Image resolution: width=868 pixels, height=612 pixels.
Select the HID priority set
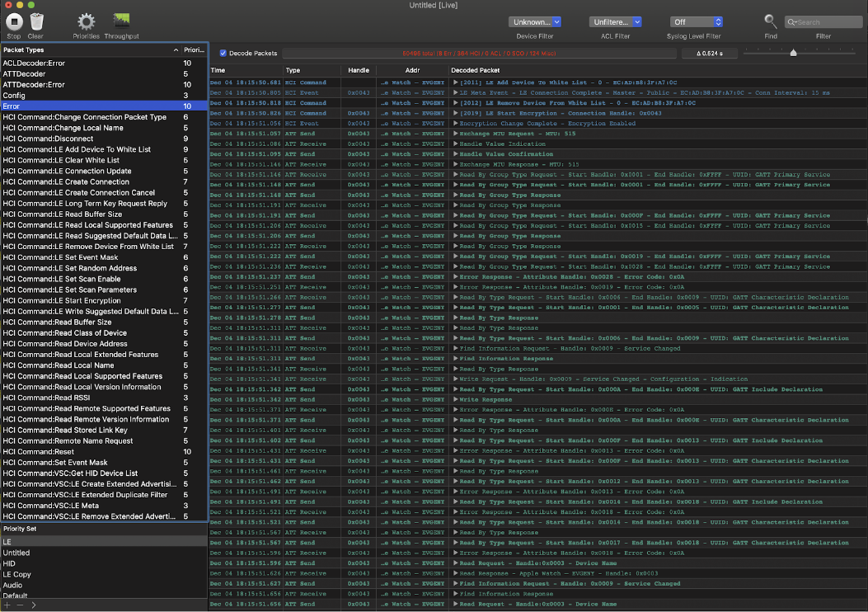coord(104,564)
